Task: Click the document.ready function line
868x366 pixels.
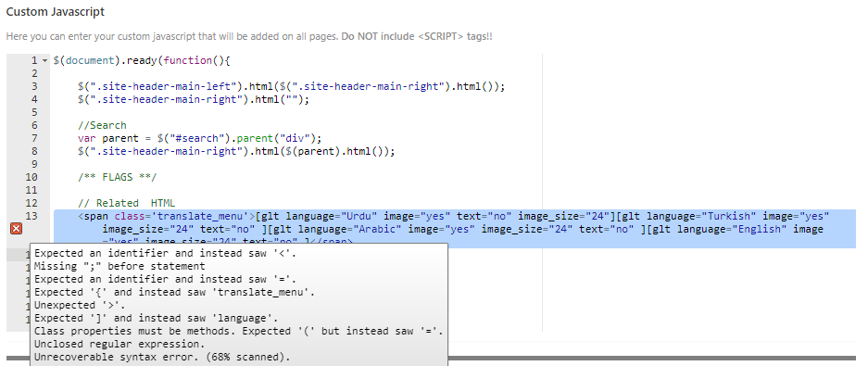Action: coord(141,60)
